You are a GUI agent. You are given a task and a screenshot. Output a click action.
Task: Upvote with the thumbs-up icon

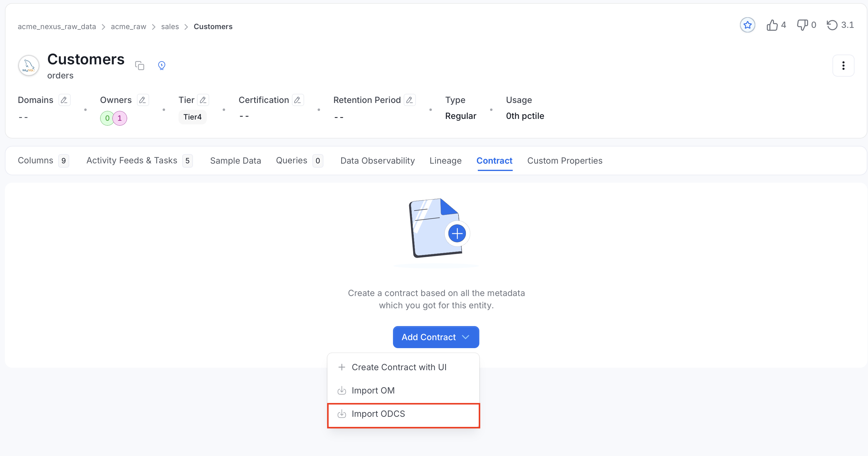pyautogui.click(x=772, y=25)
